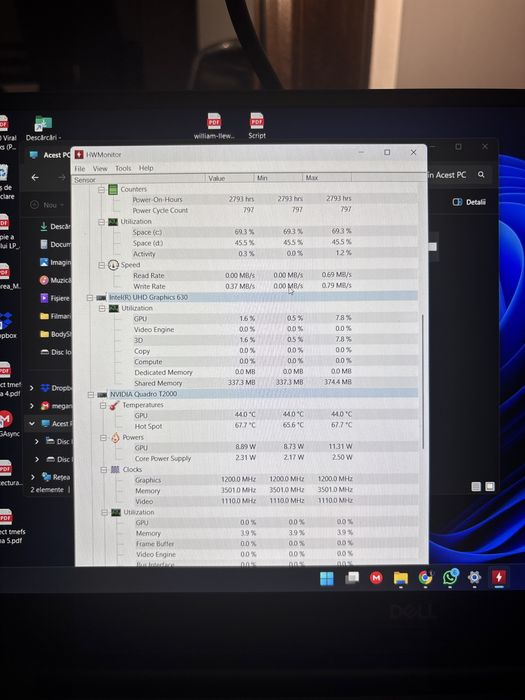Open the View menu in HWMonitor
This screenshot has width=525, height=700.
[100, 168]
